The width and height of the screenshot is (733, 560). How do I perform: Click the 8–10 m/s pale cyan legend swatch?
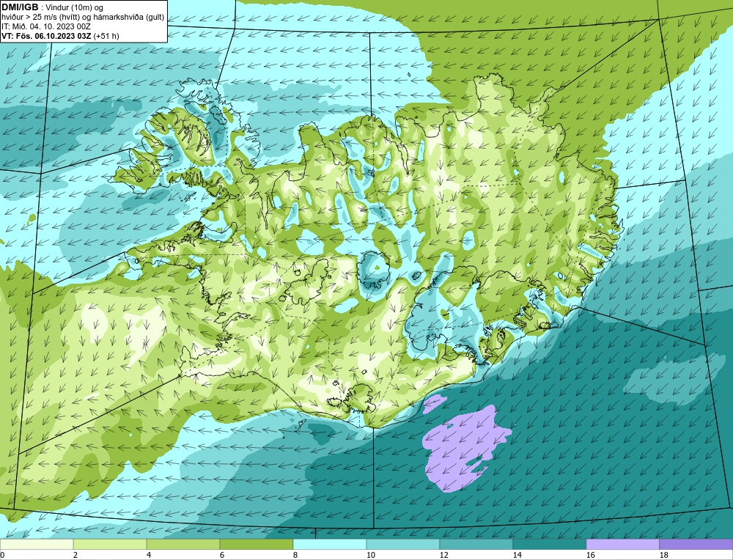(330, 544)
